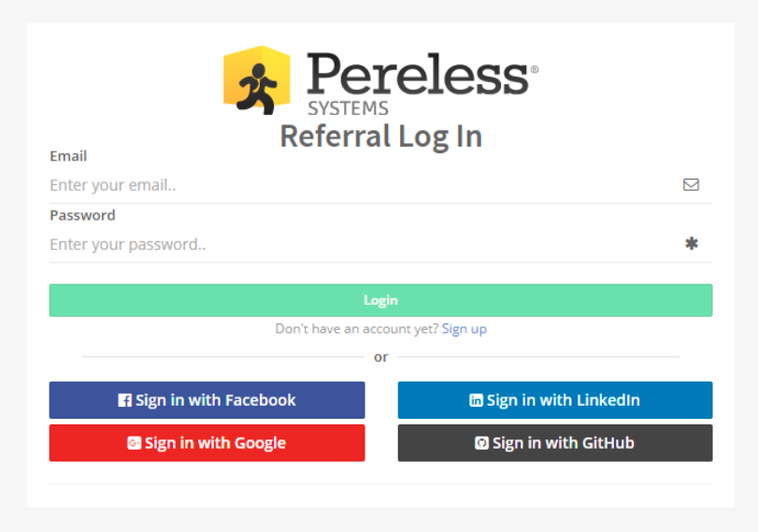
Task: Sign in with GitHub button
Action: 555,442
